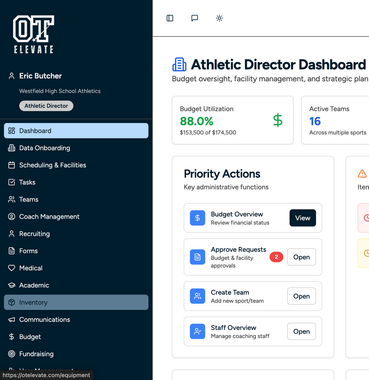Click the Dashboard grid icon in sidebar

12,131
